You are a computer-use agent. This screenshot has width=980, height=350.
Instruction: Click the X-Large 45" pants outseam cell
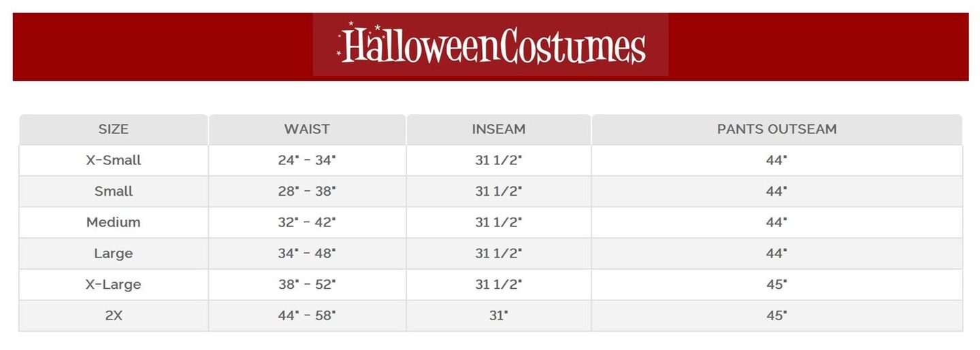click(777, 285)
